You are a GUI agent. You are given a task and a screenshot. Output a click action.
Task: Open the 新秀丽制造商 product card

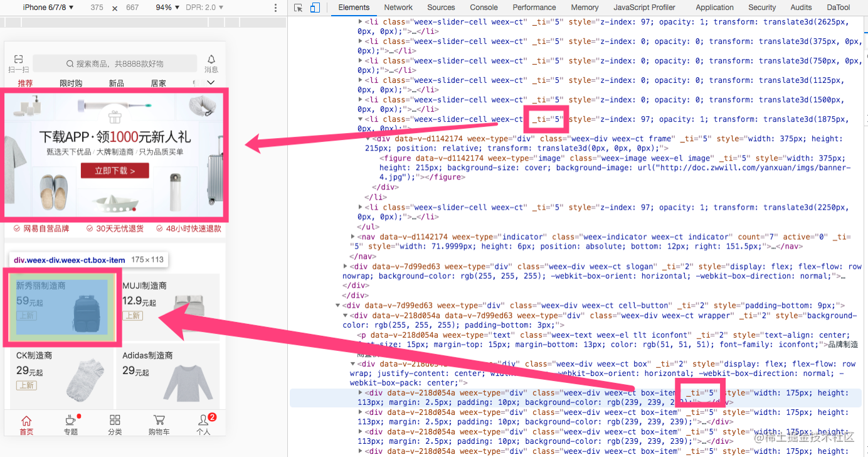(x=61, y=307)
